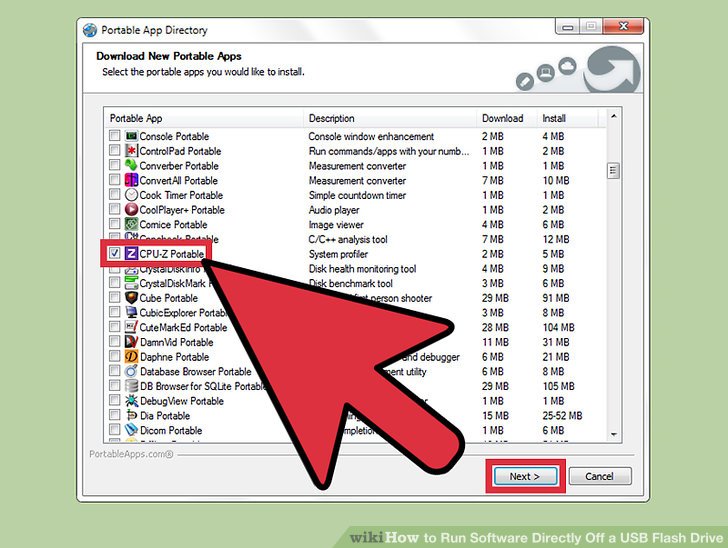
Task: Select the 'Measurement converter' description for Converber
Action: coord(357,166)
